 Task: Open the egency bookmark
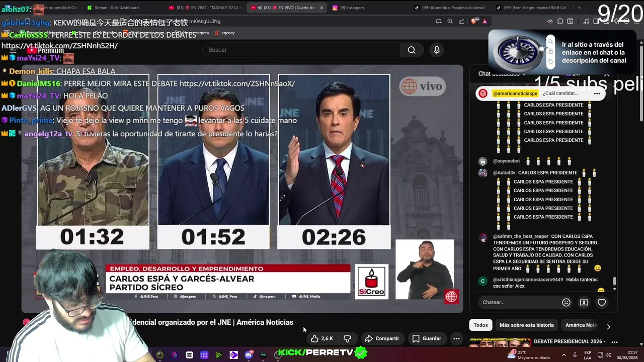[224, 33]
